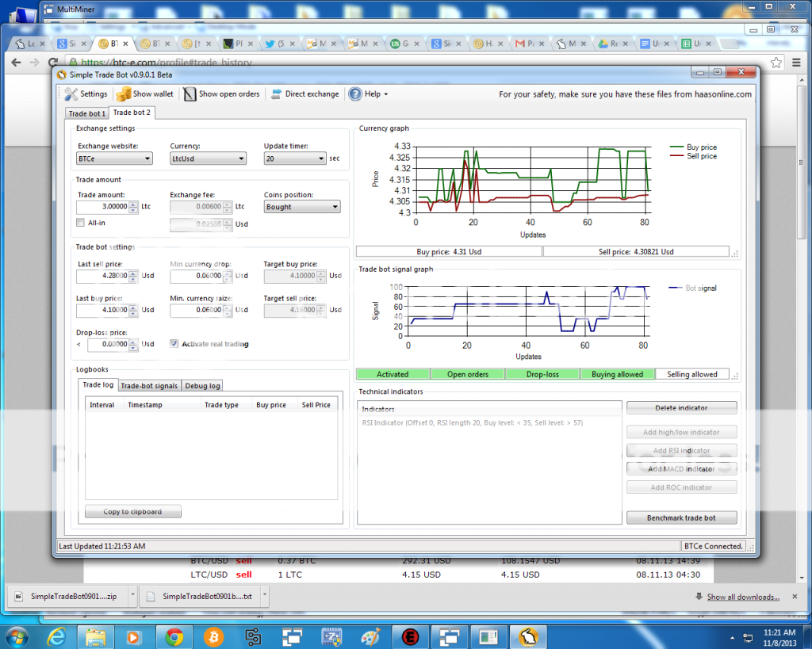
Task: Open the Currency dropdown showing LtcUsd
Action: (x=209, y=158)
